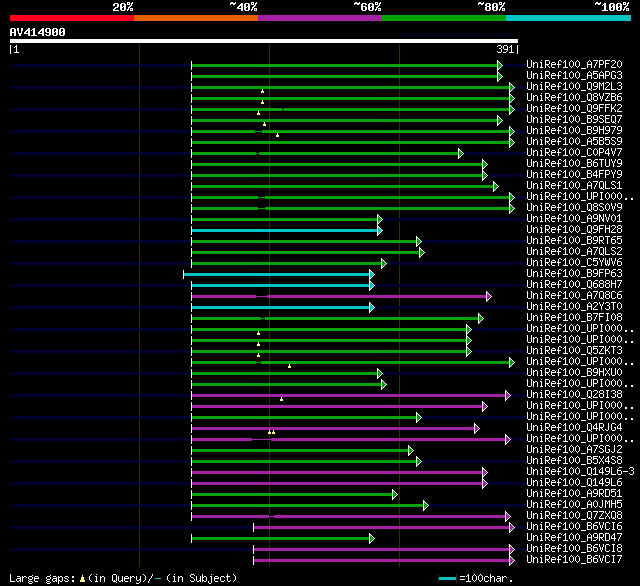Select the UniRef100_A9RD51 label
This screenshot has height=586, width=640.
(574, 494)
